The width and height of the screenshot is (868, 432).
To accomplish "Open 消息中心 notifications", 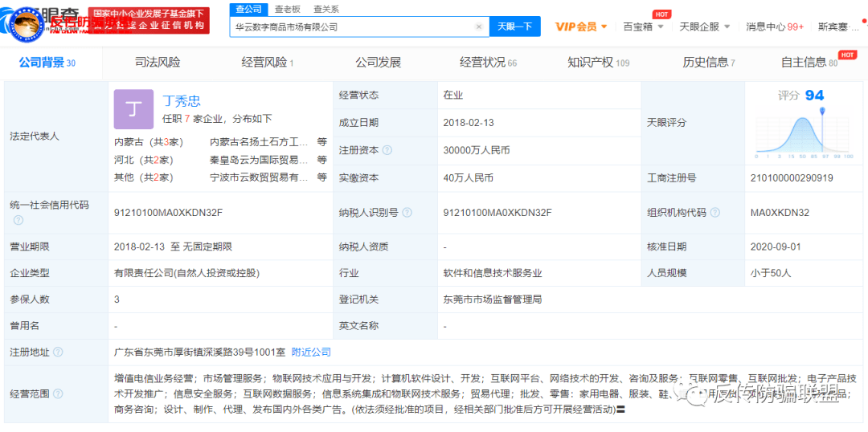I will [774, 26].
